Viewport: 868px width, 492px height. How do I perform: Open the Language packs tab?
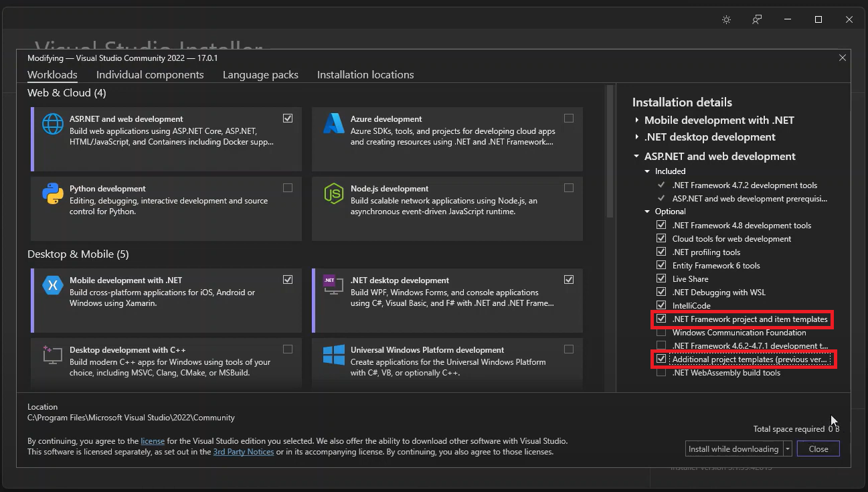[260, 75]
